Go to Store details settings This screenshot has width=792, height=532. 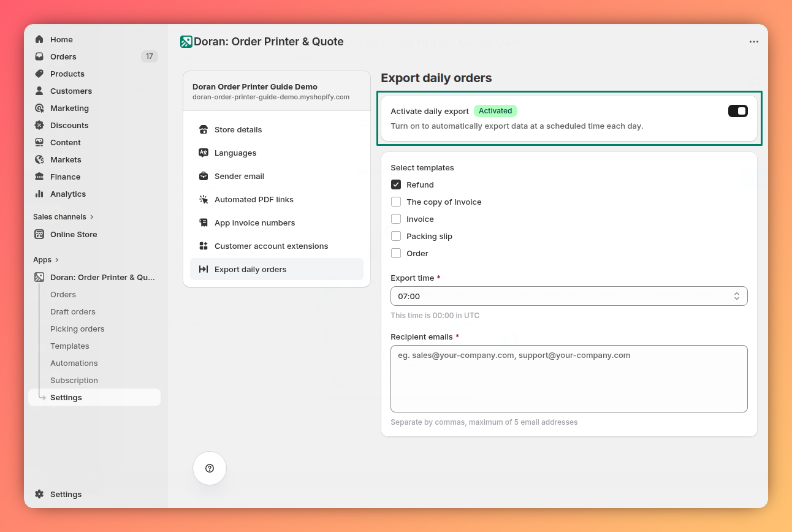click(x=276, y=129)
